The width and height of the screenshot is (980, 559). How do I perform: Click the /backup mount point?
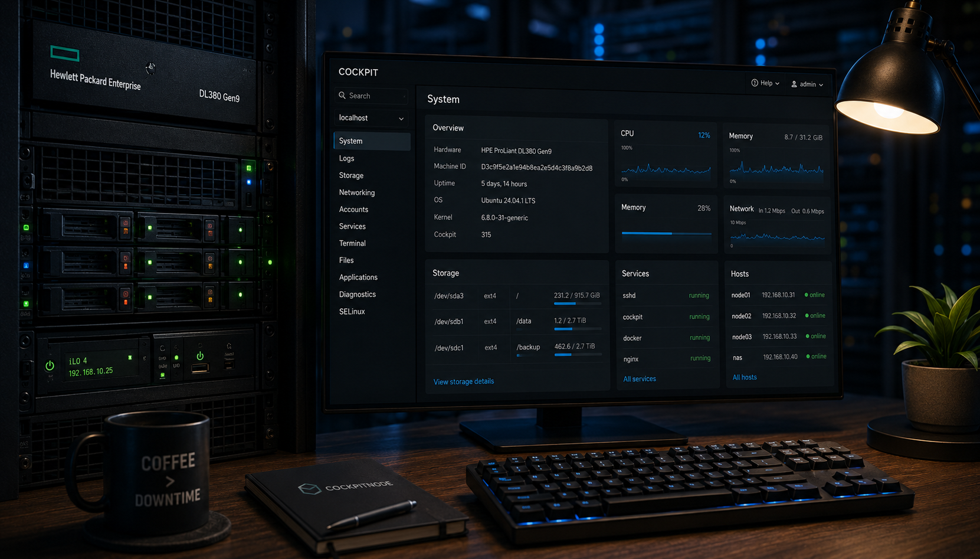click(x=528, y=347)
